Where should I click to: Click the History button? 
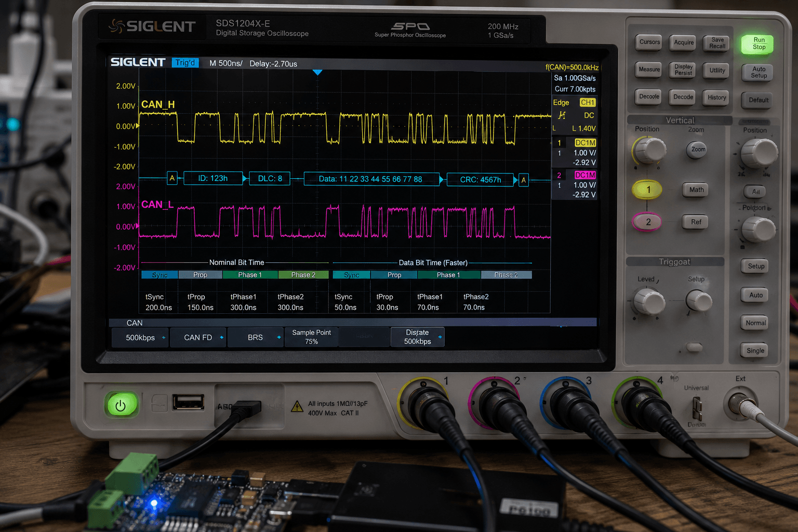point(717,98)
